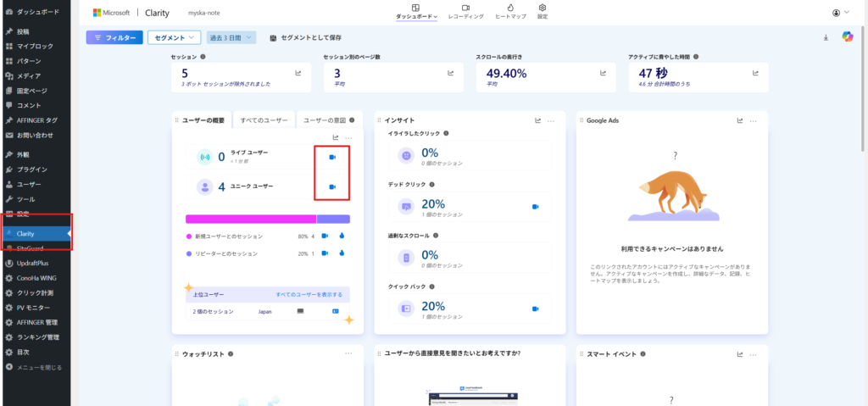Click the purple returning-users segment of session bar

[333, 219]
